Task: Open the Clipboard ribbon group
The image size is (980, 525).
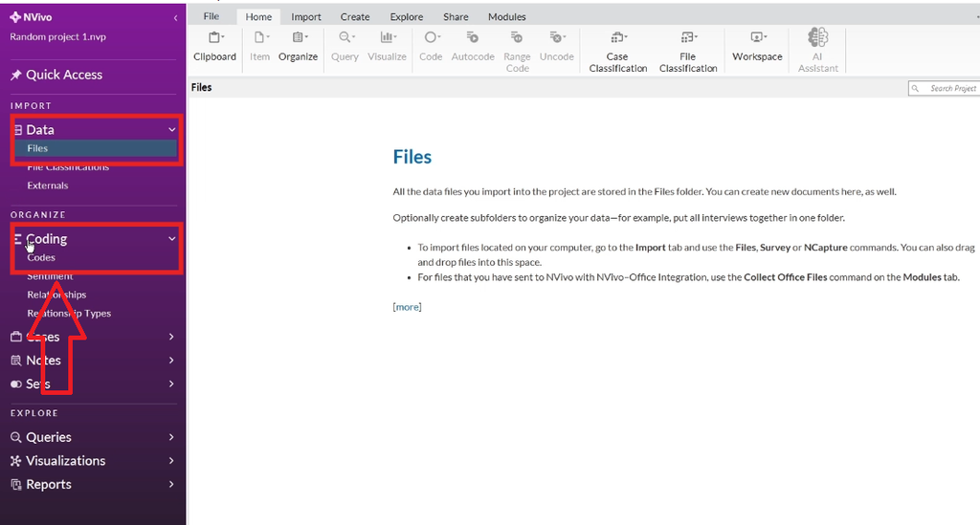Action: click(214, 46)
